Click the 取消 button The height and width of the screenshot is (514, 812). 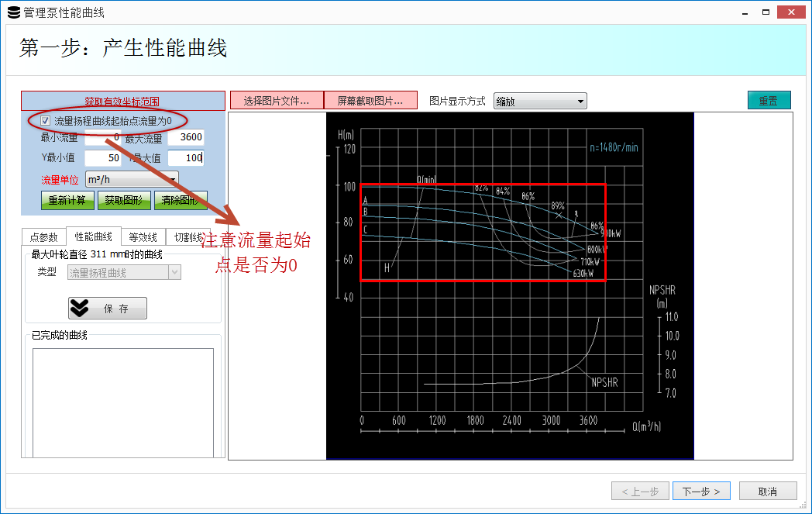(x=768, y=492)
